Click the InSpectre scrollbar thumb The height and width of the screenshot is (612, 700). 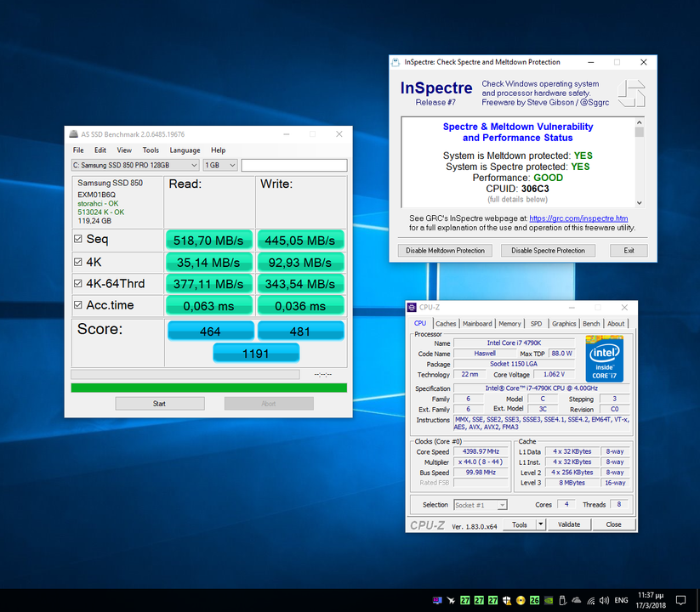tap(640, 132)
